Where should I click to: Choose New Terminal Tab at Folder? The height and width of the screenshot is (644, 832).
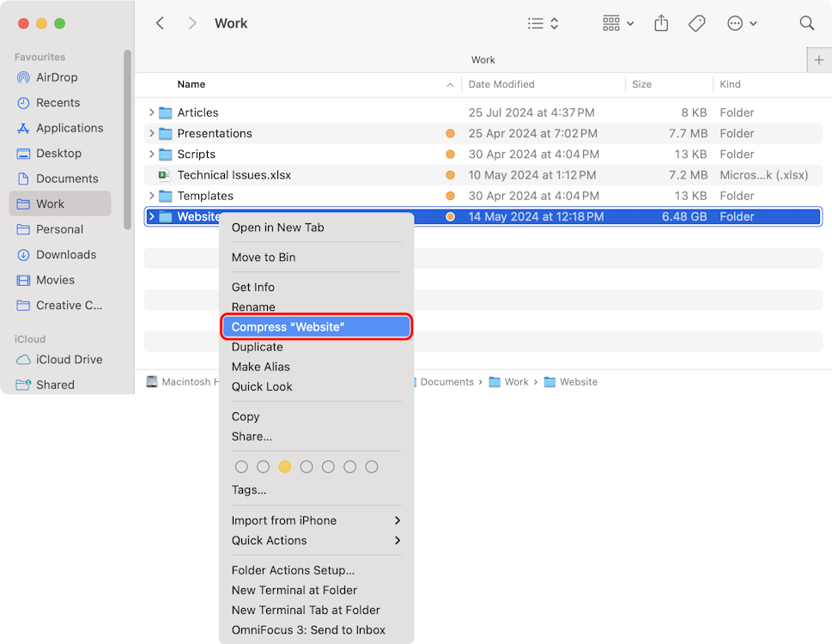tap(316, 610)
